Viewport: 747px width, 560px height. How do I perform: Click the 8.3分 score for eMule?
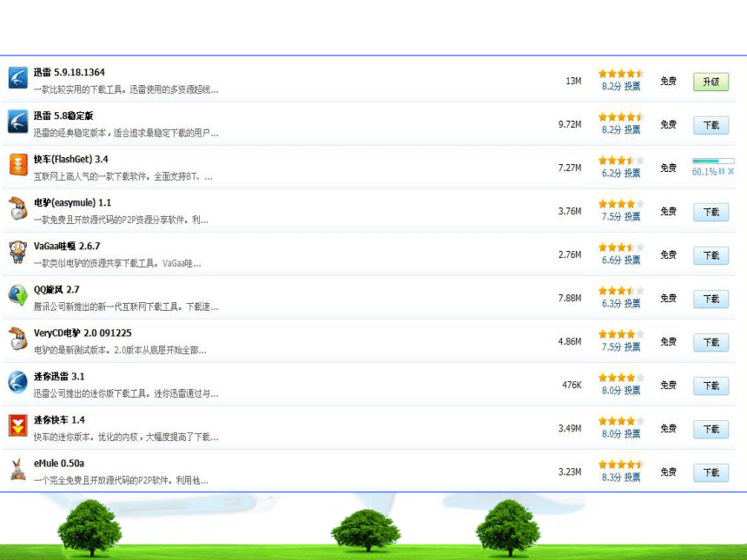[x=611, y=478]
